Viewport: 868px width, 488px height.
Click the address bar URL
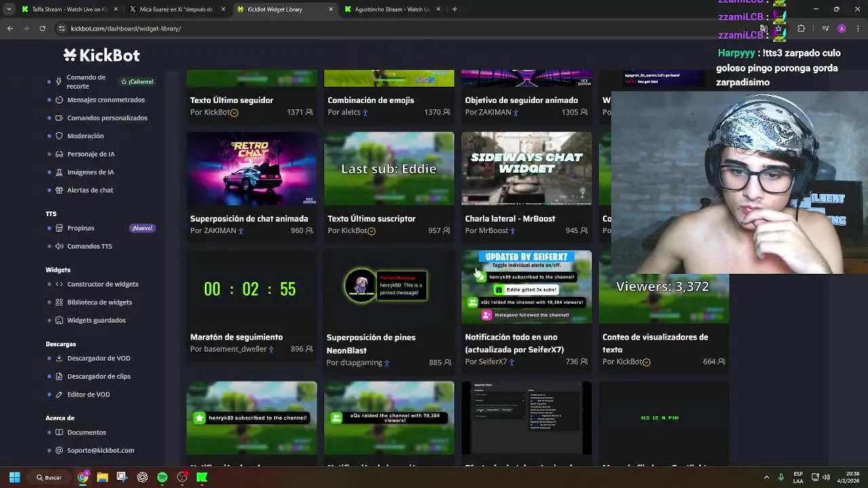tap(126, 28)
